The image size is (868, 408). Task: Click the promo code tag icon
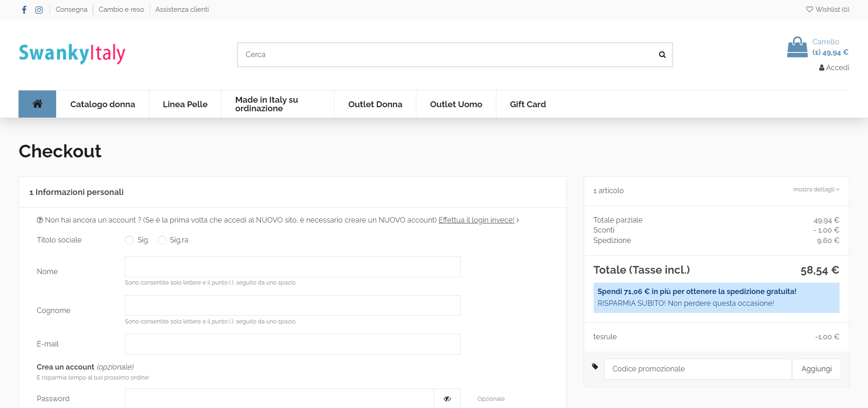tap(595, 366)
